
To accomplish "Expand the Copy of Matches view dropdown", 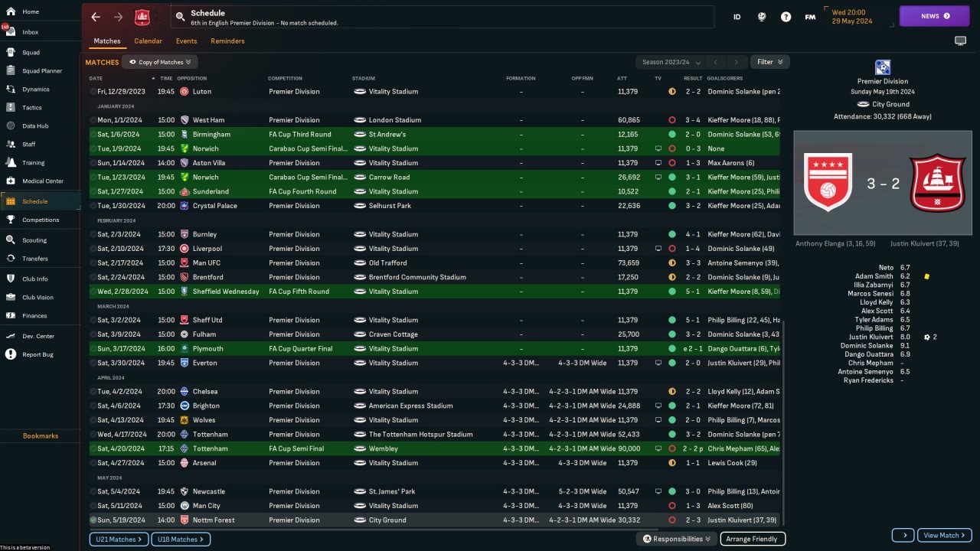I will click(x=160, y=62).
